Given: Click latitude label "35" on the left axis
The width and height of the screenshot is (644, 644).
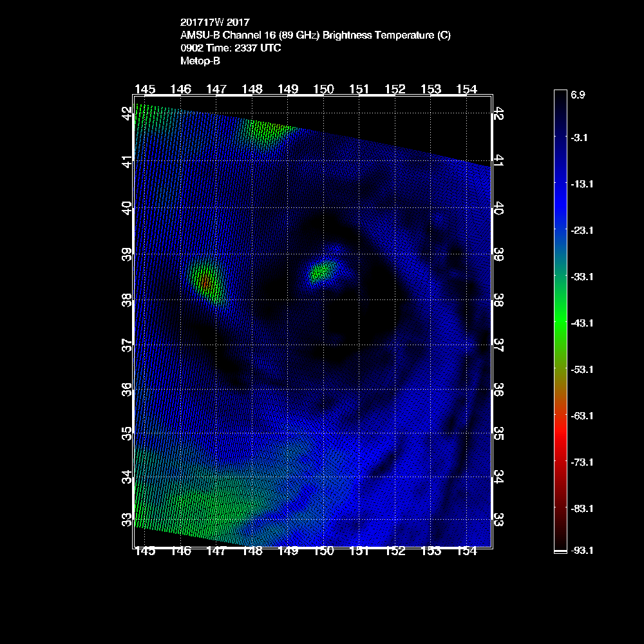Looking at the screenshot, I should point(128,433).
